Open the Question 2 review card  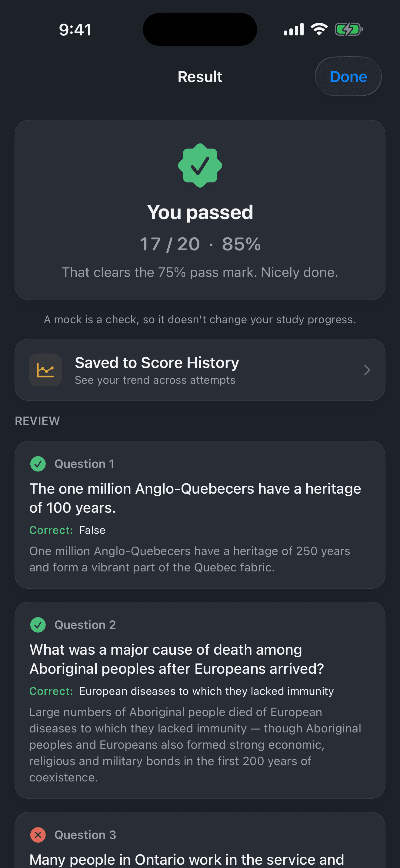200,700
